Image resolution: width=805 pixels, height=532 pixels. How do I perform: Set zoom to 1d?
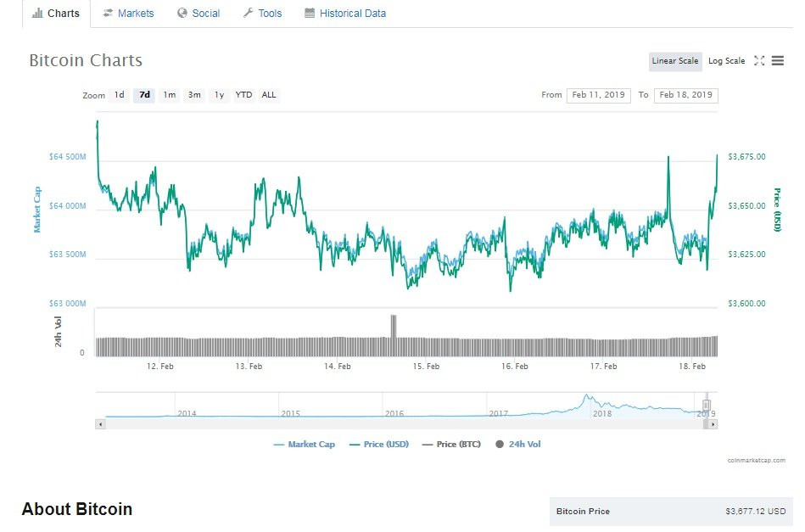(x=120, y=95)
